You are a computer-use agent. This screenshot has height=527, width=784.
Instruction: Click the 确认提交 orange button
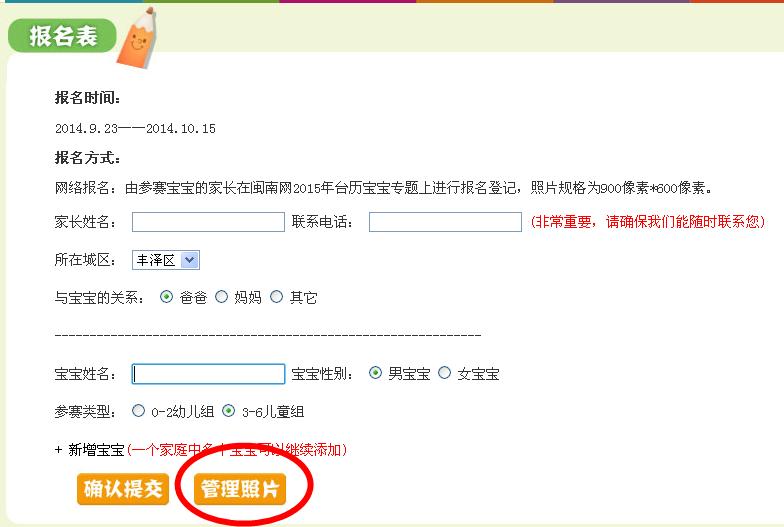tap(123, 489)
